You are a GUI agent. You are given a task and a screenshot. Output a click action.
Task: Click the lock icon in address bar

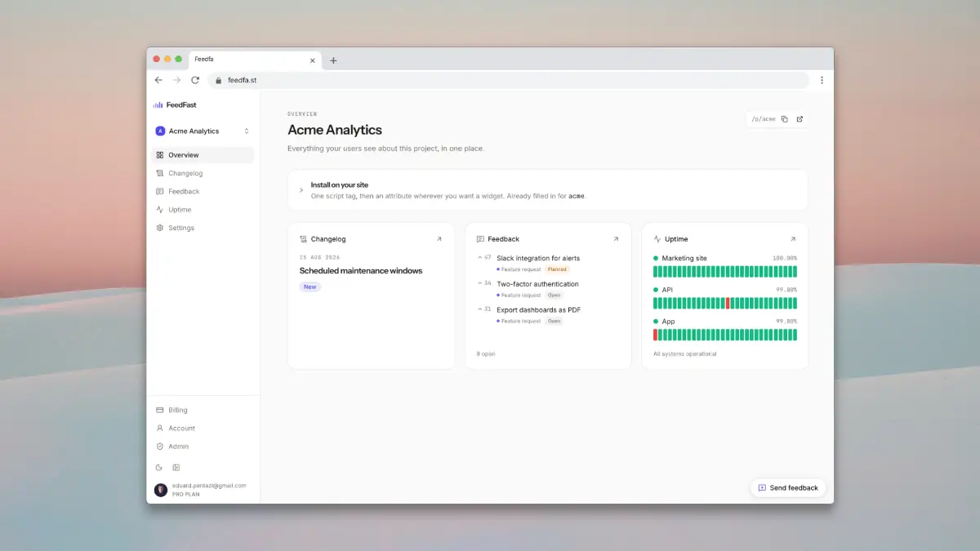(218, 80)
